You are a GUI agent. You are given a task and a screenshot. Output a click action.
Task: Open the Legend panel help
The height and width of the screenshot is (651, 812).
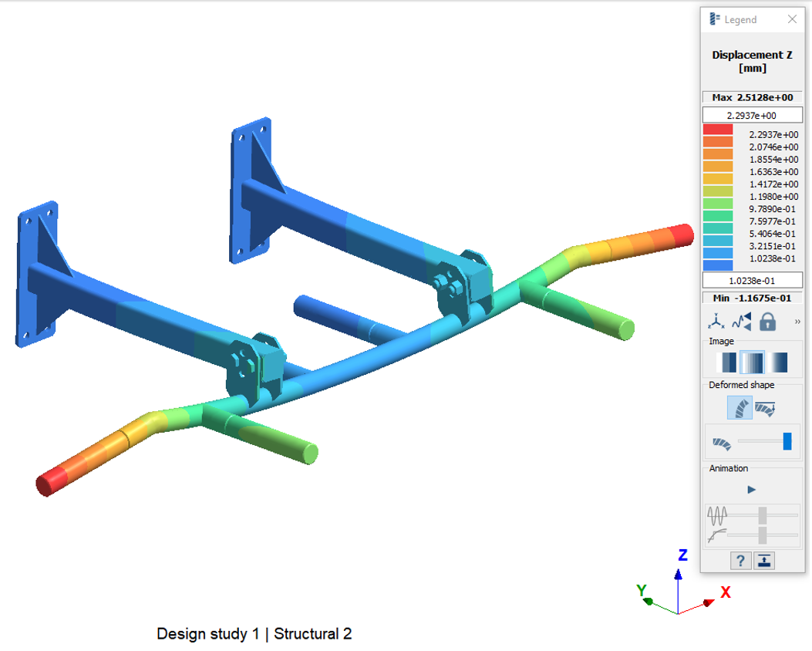pyautogui.click(x=740, y=561)
